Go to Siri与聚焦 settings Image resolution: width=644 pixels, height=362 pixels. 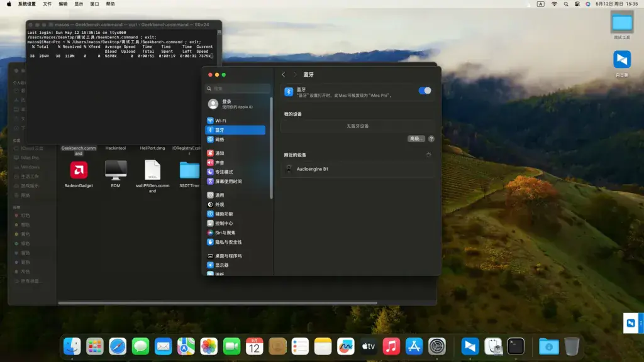point(235,233)
